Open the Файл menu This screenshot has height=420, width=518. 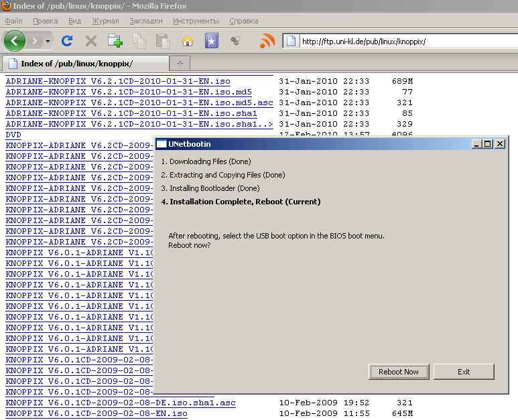pyautogui.click(x=14, y=21)
